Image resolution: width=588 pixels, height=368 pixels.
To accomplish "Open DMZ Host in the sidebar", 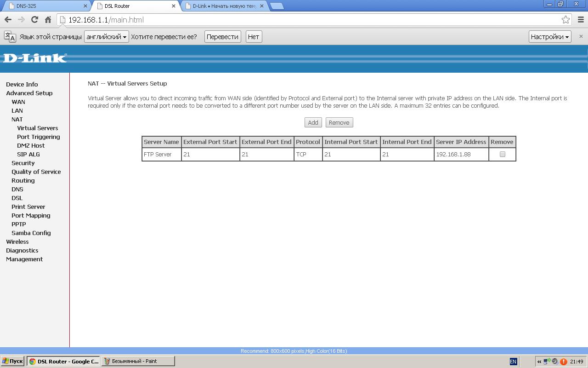I will [31, 145].
